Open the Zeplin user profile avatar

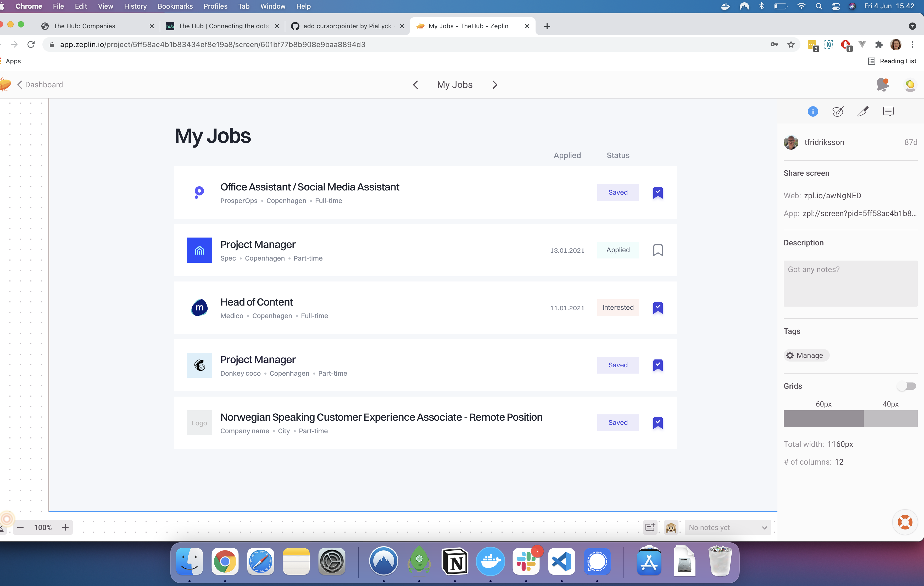[910, 85]
